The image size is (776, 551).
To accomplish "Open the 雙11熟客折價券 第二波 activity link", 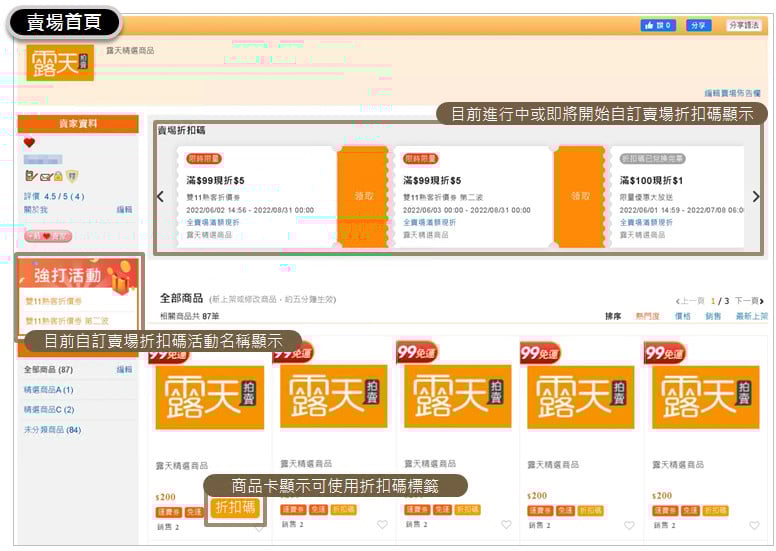I will point(67,321).
